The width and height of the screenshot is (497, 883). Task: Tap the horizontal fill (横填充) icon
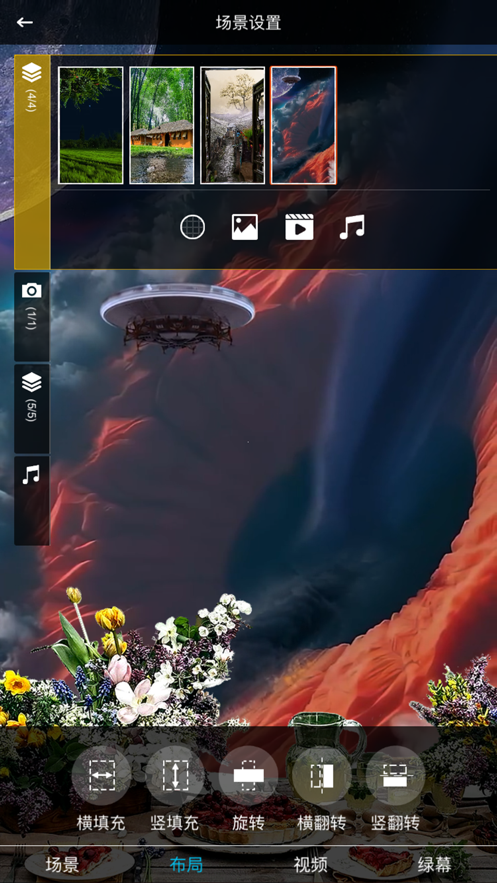pos(101,775)
